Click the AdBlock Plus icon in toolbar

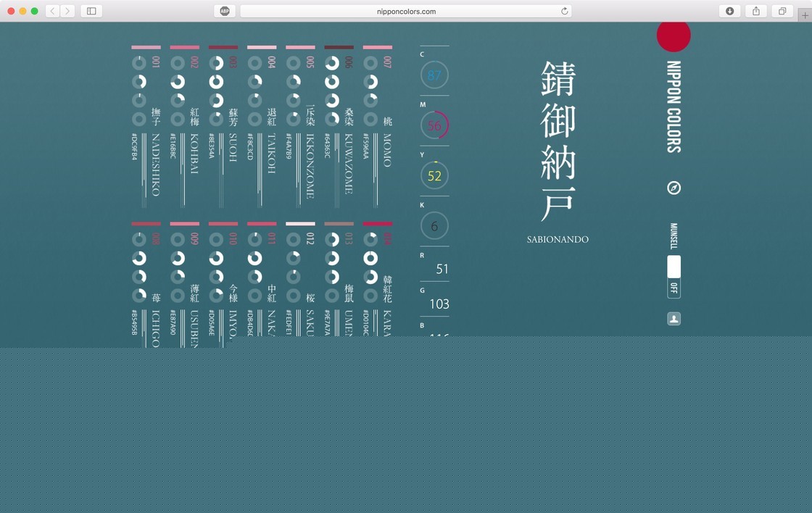click(x=225, y=11)
